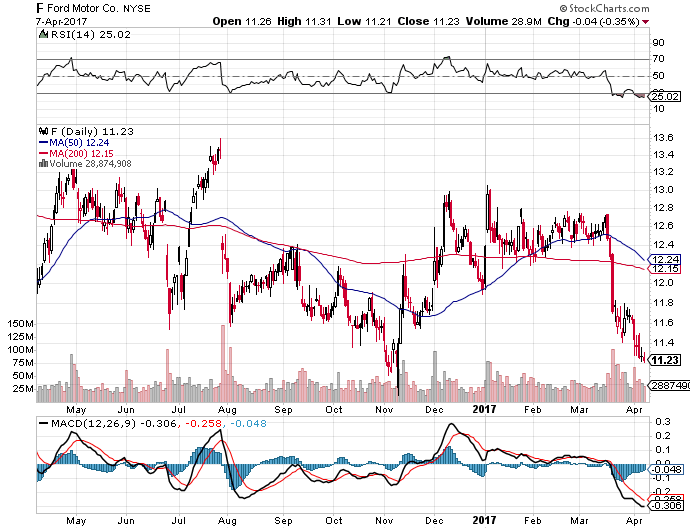Image resolution: width=697 pixels, height=531 pixels.
Task: Click the 25.02 RSI axis value tag
Action: coord(665,96)
